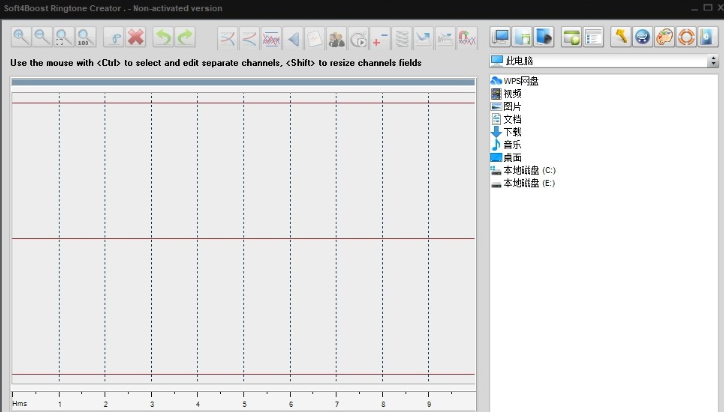The image size is (724, 412).
Task: Click the horizontal bar above the waveform
Action: click(243, 82)
